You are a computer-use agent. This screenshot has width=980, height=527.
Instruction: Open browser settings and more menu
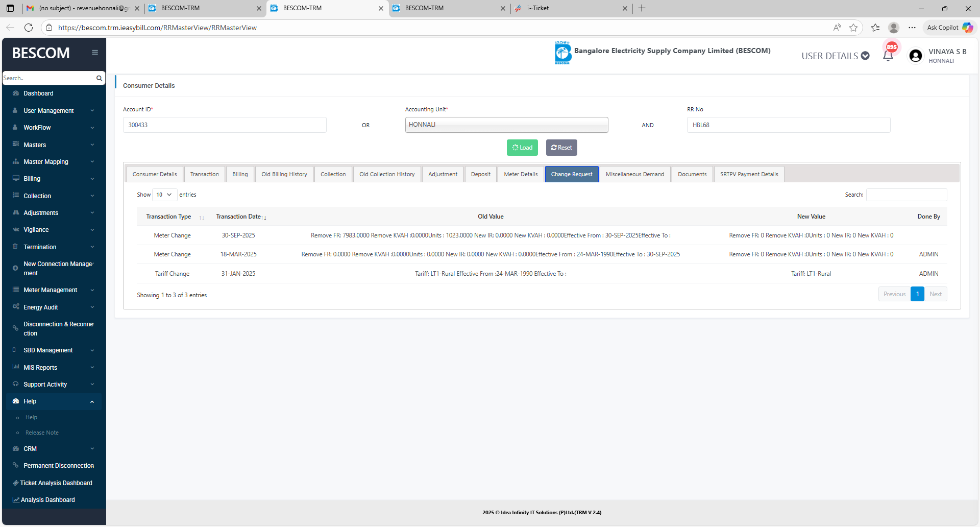(x=912, y=28)
